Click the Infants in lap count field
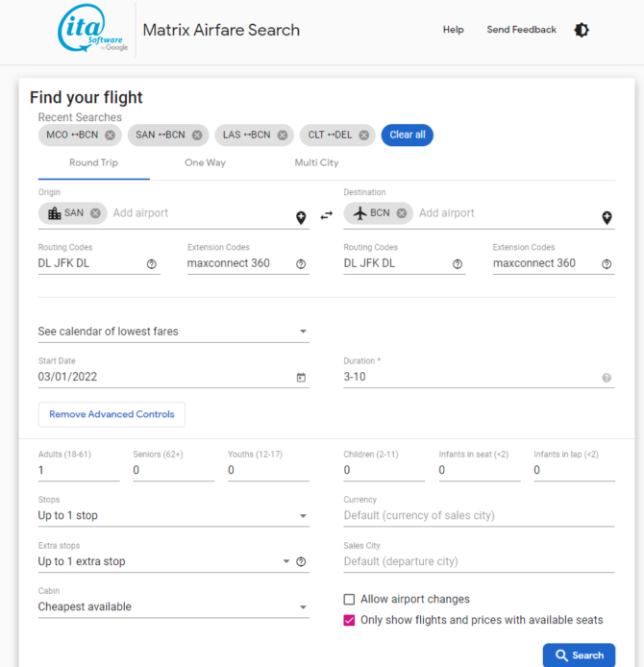This screenshot has height=667, width=644. point(574,471)
